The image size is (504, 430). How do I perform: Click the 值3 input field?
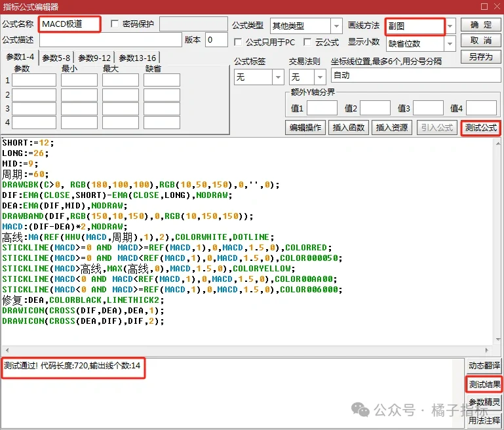(428, 108)
